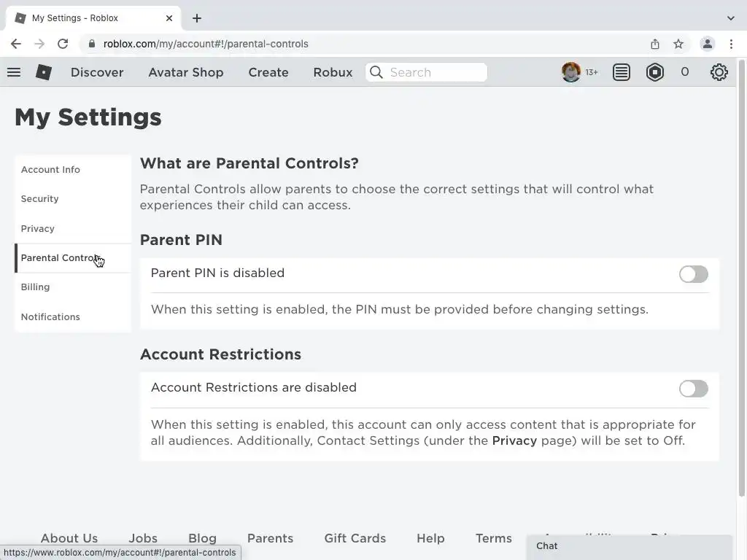Select the Security settings tab

click(x=40, y=199)
